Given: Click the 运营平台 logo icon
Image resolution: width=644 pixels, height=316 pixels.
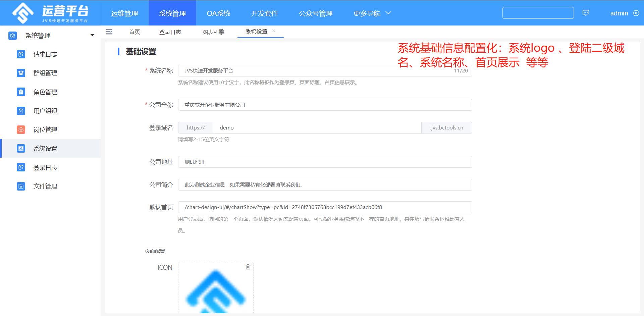Looking at the screenshot, I should (23, 13).
